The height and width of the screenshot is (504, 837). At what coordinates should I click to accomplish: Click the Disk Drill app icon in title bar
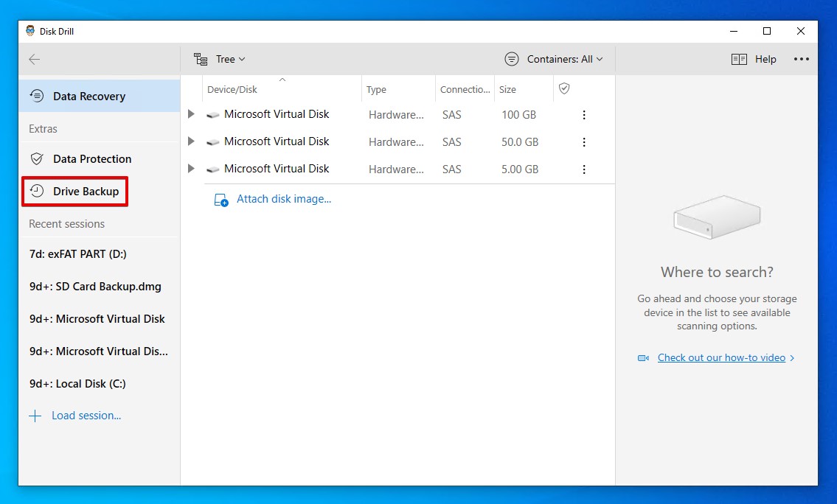pyautogui.click(x=30, y=31)
